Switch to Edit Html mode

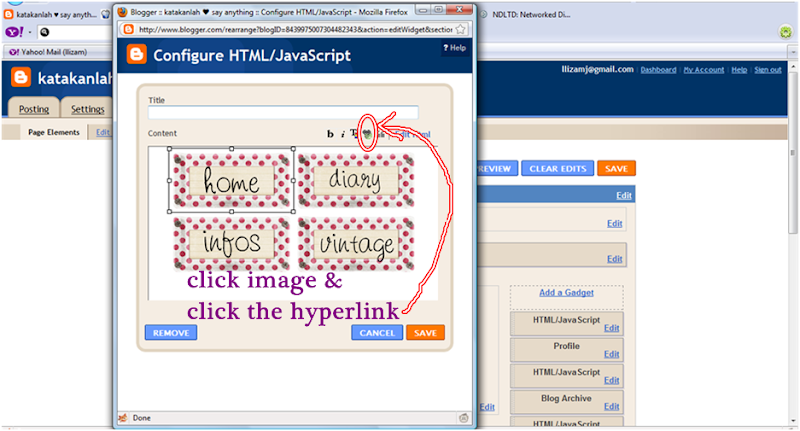[x=412, y=134]
